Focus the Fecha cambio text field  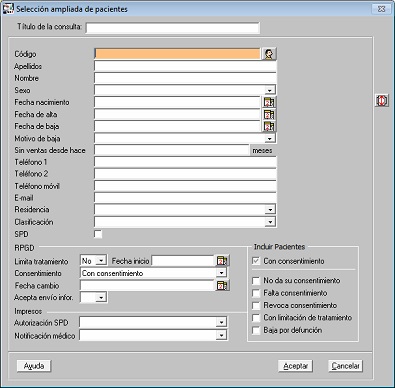[147, 285]
